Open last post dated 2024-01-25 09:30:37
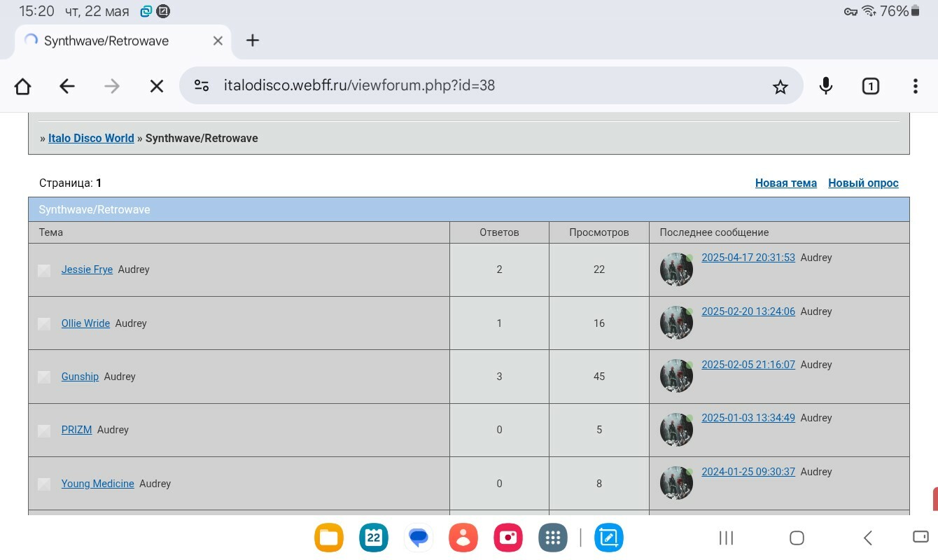The height and width of the screenshot is (560, 938). tap(748, 472)
